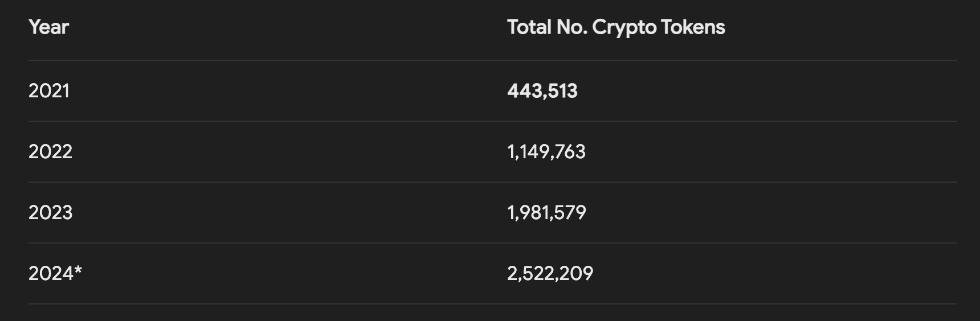Click the divider between 2022 and 2023 rows
Screen dimensions: 980x321
tap(492, 182)
